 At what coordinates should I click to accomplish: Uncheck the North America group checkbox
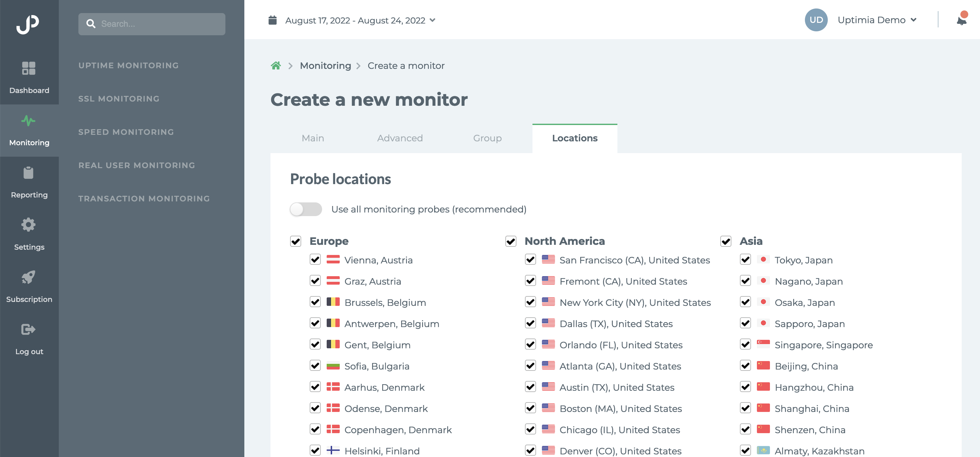click(x=511, y=241)
